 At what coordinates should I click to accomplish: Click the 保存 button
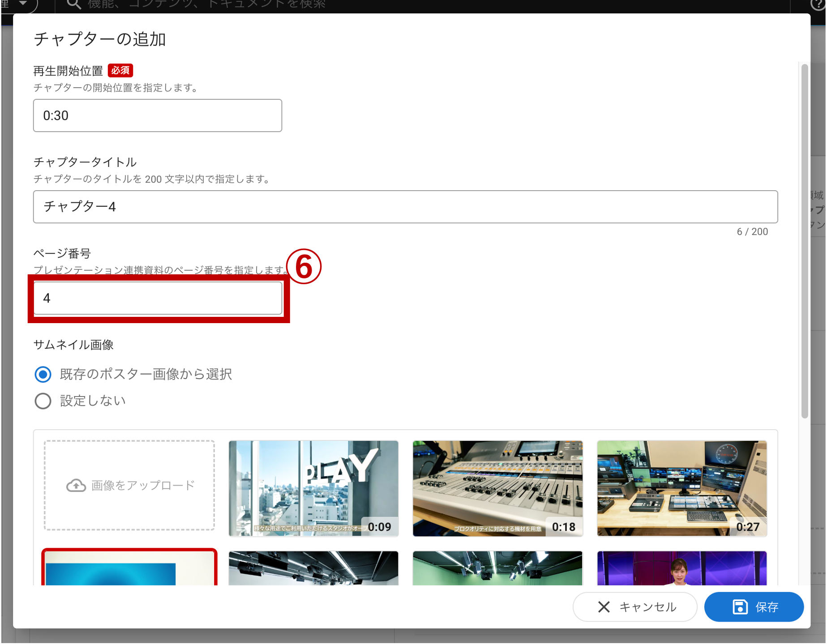754,607
